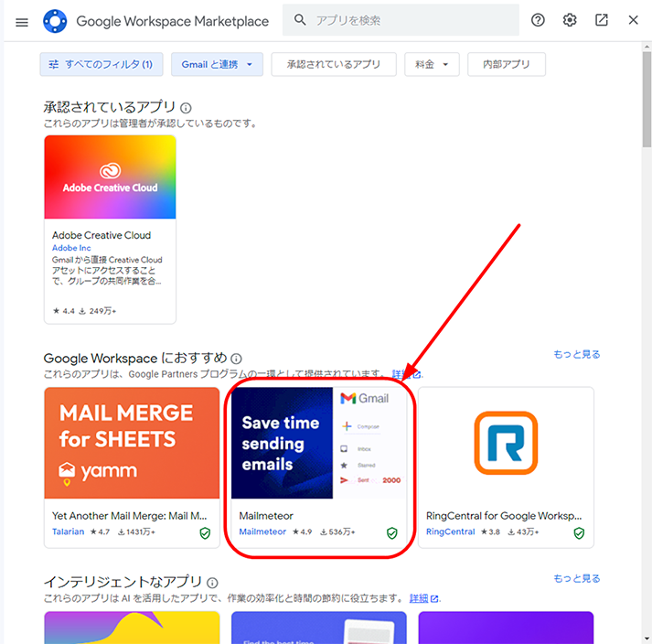Open the Mailmeteor app banner
The width and height of the screenshot is (652, 644).
point(318,443)
